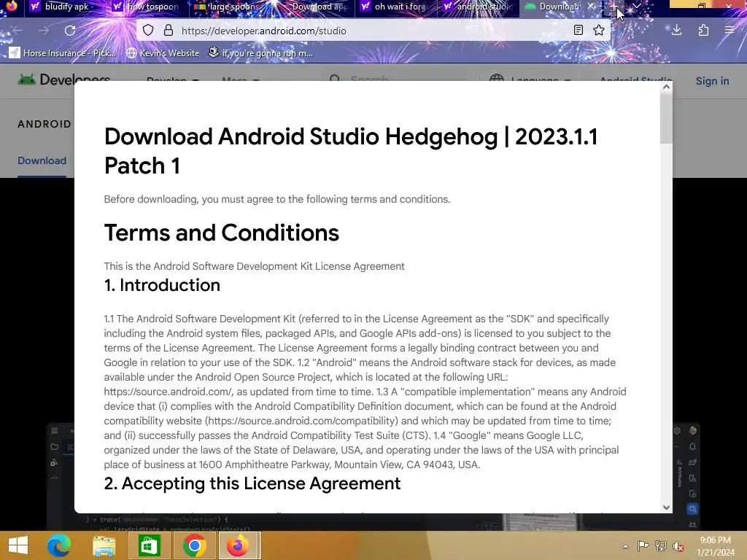Switch to the 'Download ap' tab
747x560 pixels.
pyautogui.click(x=314, y=7)
